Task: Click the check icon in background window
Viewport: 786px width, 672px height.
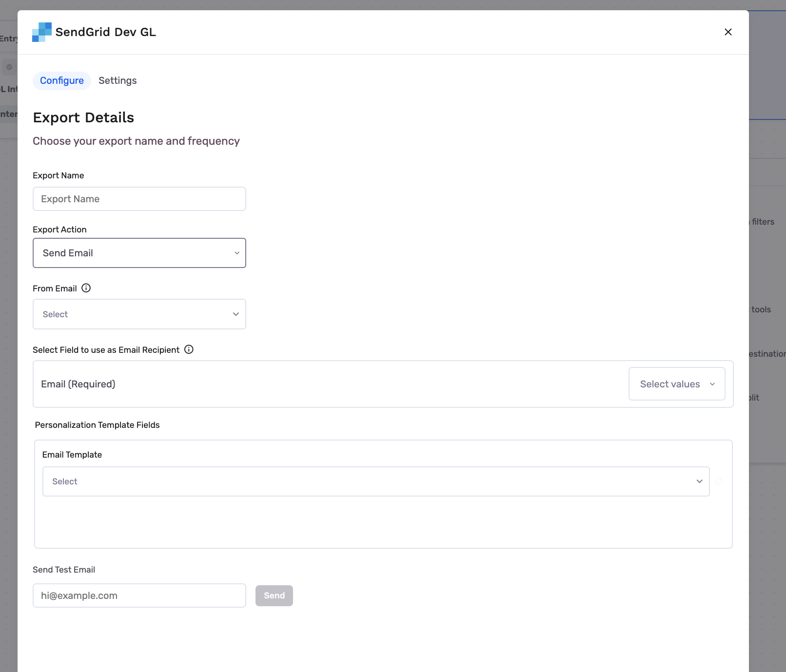Action: click(9, 67)
